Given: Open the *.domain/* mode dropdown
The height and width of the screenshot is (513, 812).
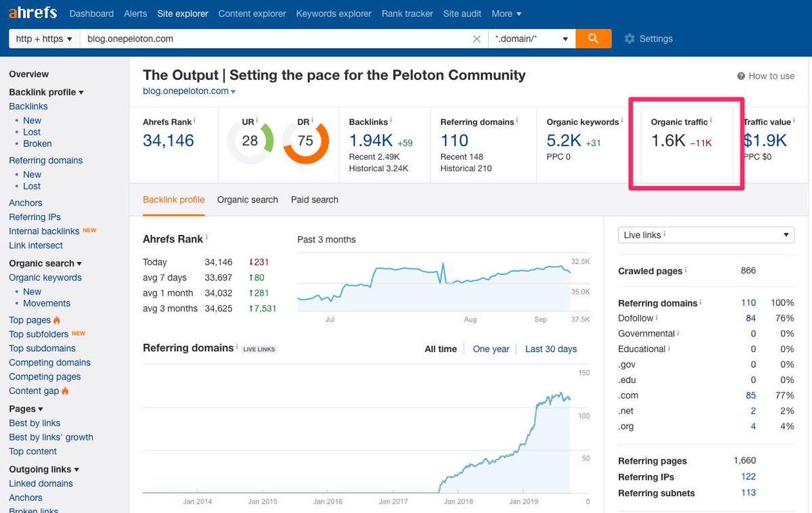Looking at the screenshot, I should coord(532,39).
